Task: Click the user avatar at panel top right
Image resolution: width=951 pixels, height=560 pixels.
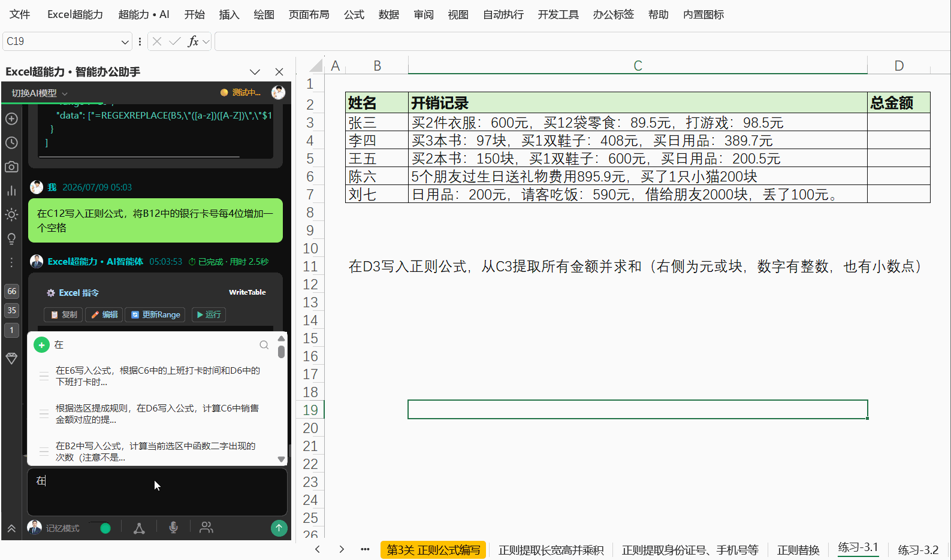Action: coord(278,92)
